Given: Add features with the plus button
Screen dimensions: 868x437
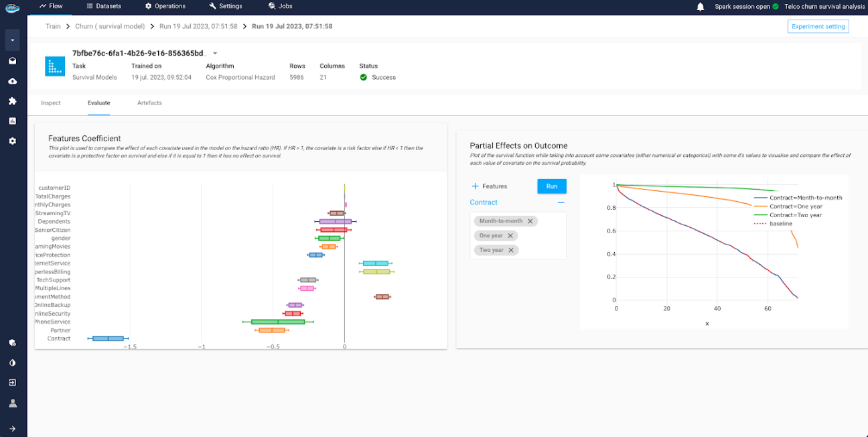Looking at the screenshot, I should click(476, 186).
